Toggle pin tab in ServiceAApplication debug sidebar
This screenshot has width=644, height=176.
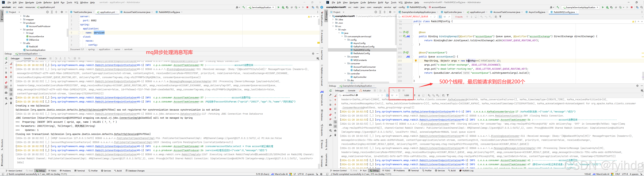click(6, 104)
